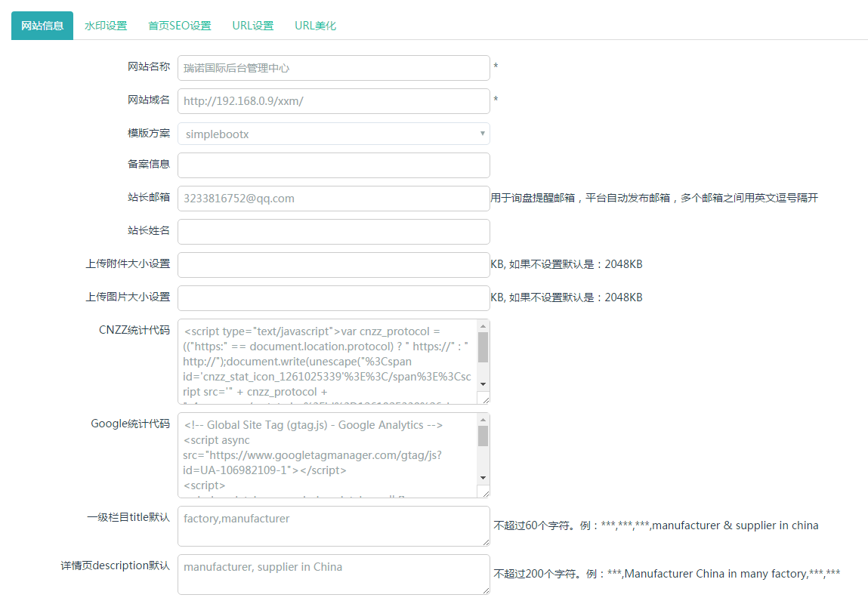Click scroll-down arrow of CNZZ统计代码 textarea
This screenshot has width=868, height=607.
coord(483,384)
